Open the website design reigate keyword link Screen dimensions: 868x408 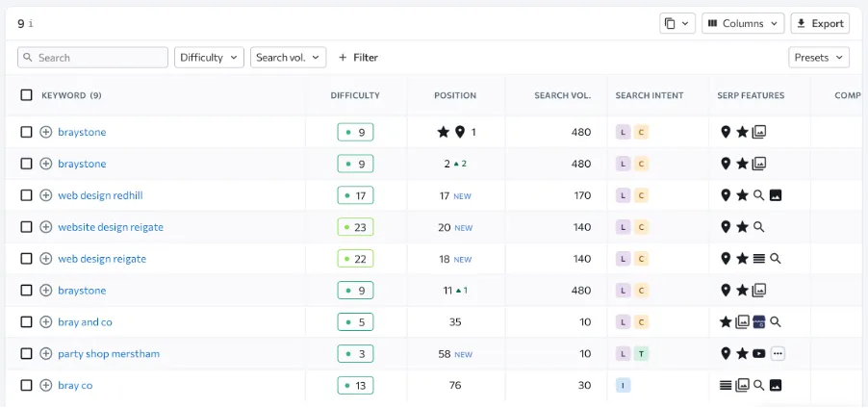point(111,227)
